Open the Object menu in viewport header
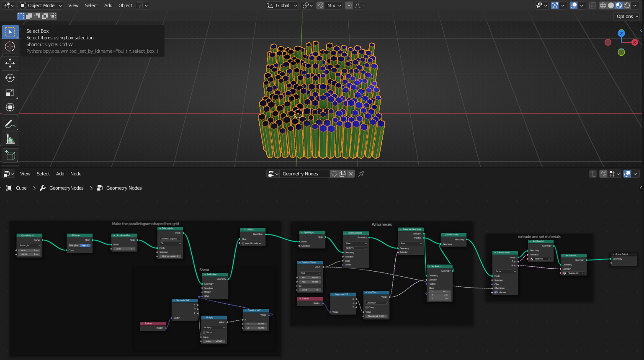The image size is (644, 360). click(x=125, y=5)
